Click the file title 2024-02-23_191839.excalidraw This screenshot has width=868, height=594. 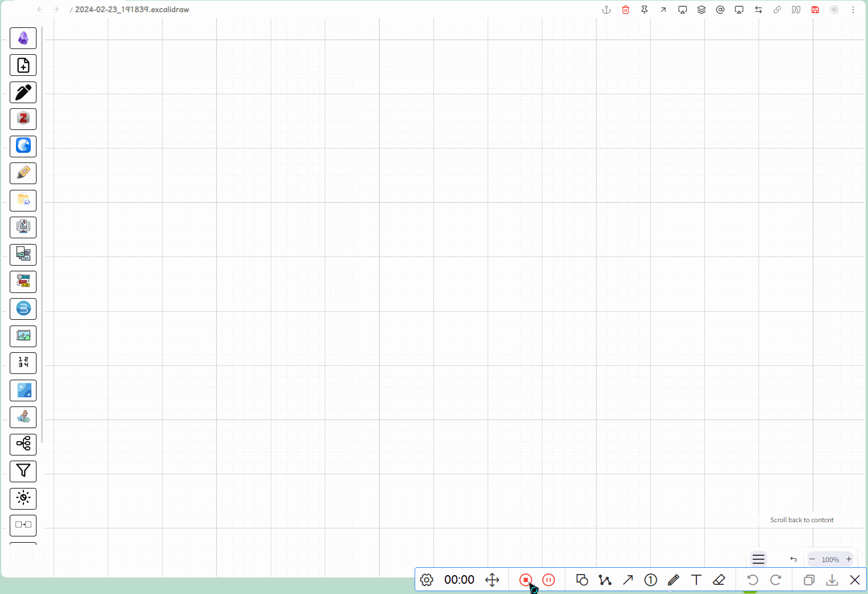click(132, 10)
